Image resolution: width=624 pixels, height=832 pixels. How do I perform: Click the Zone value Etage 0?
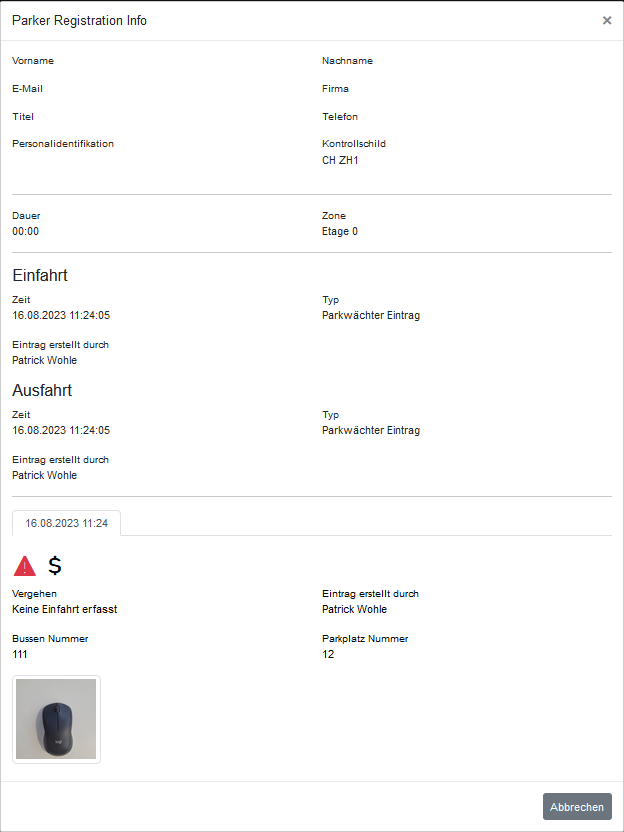[340, 231]
